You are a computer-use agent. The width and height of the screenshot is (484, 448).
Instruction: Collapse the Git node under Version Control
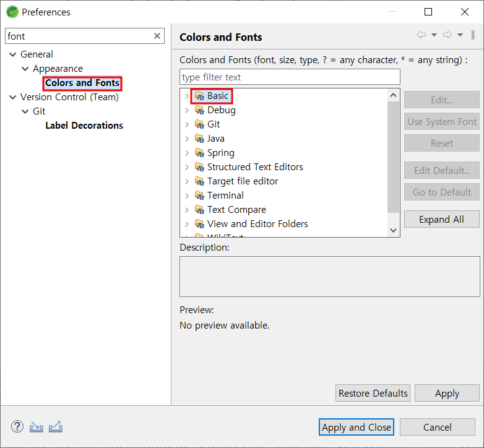click(x=25, y=111)
